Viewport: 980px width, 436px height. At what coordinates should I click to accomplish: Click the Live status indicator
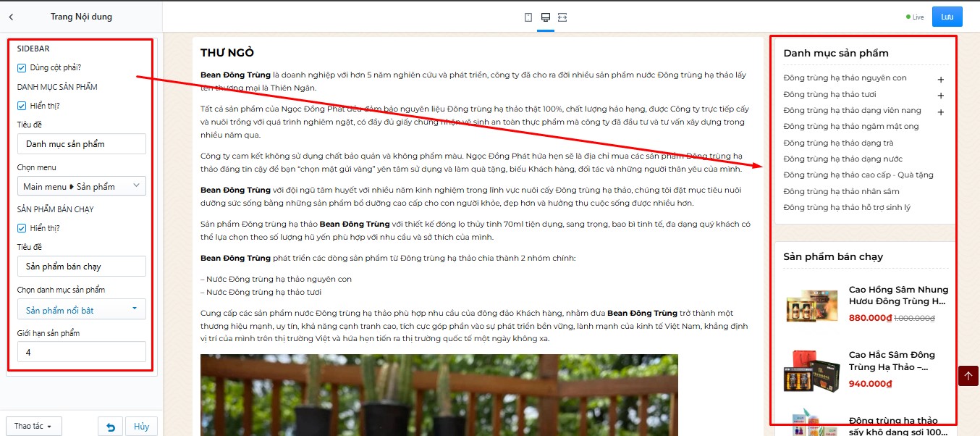[x=915, y=17]
